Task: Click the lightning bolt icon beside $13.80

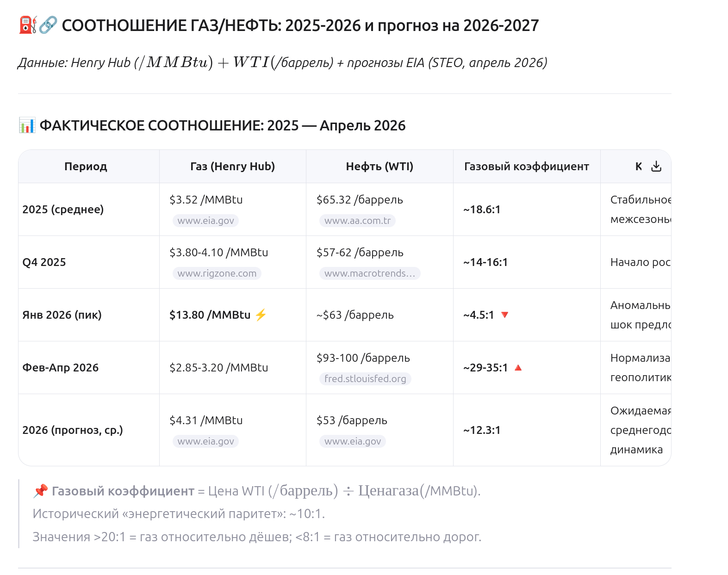Action: (x=261, y=315)
